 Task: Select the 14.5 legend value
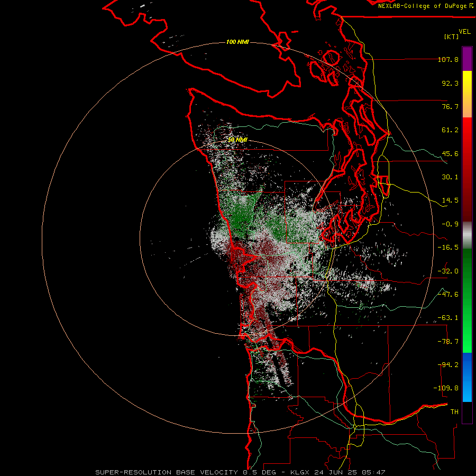point(450,200)
